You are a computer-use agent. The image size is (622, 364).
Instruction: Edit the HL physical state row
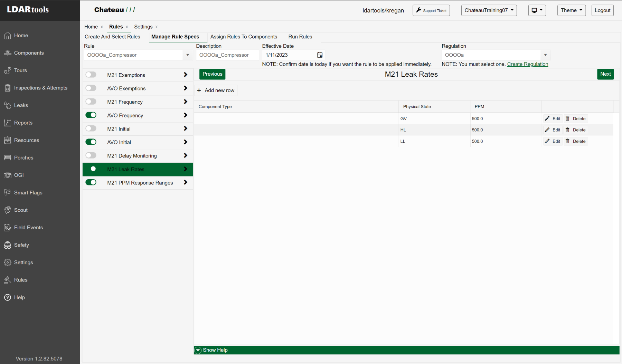point(553,130)
